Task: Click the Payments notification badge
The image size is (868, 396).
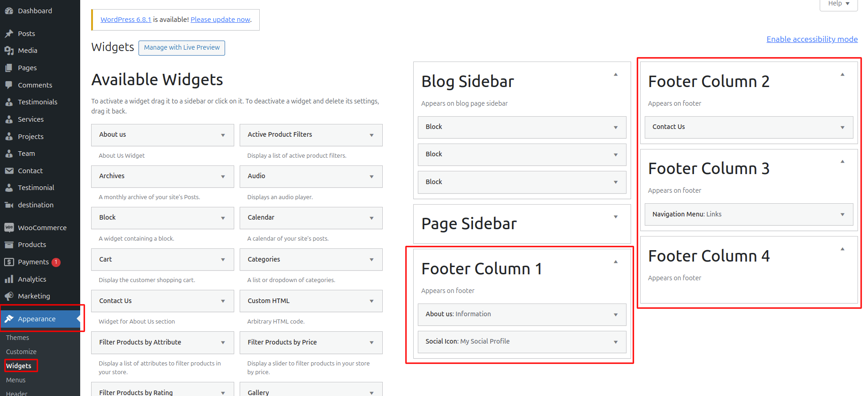Action: [x=56, y=262]
